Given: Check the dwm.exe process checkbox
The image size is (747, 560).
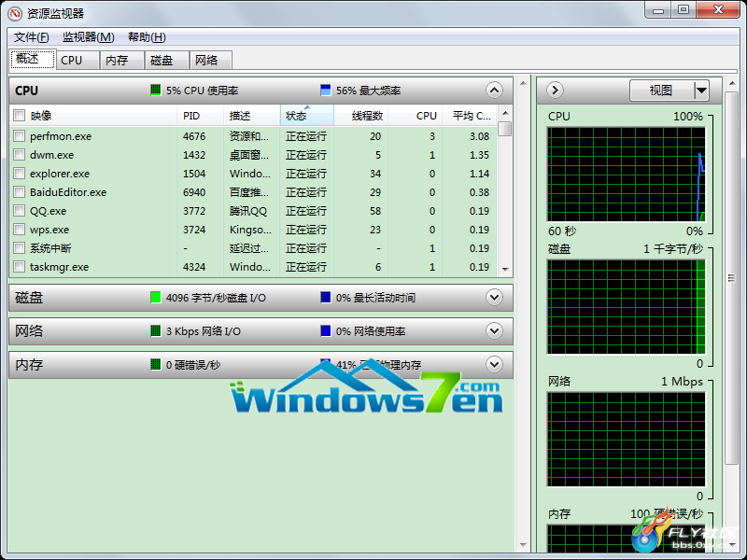Looking at the screenshot, I should 19,155.
